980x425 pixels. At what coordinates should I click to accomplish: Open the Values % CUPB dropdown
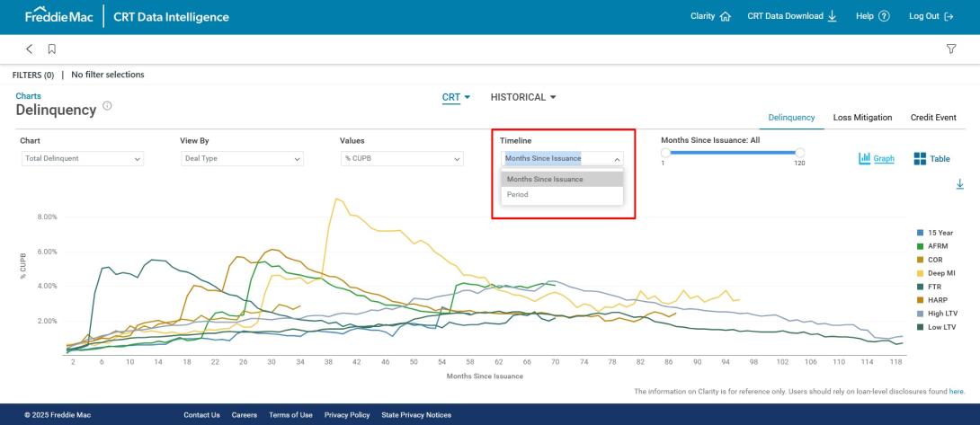[401, 159]
